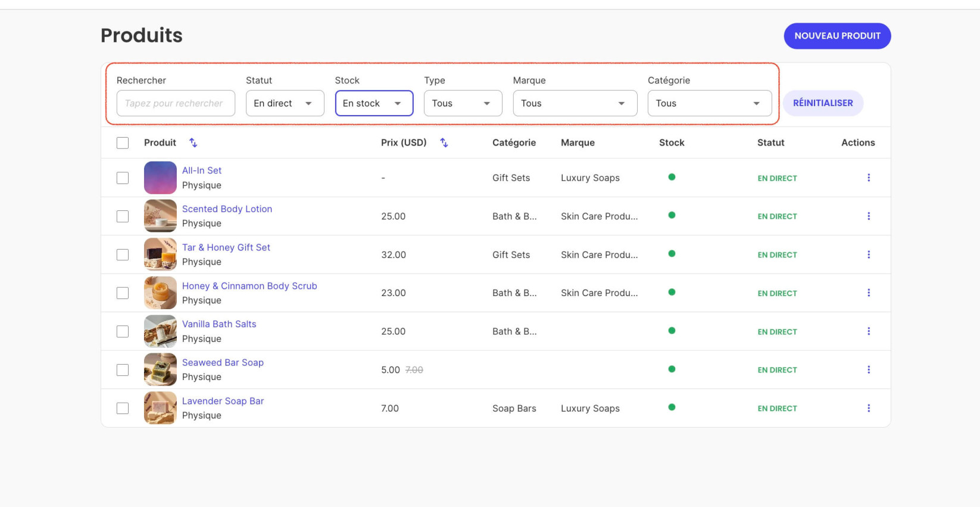Screen dimensions: 980x507
Task: Click green stock dot for Honey & Cinnamon Body Scrub
Action: tap(672, 292)
